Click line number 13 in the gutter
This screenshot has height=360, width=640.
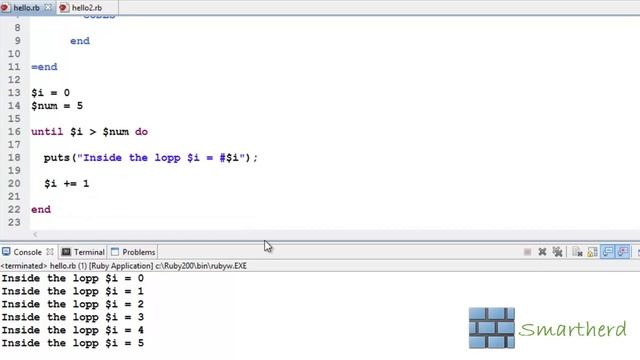[14, 93]
